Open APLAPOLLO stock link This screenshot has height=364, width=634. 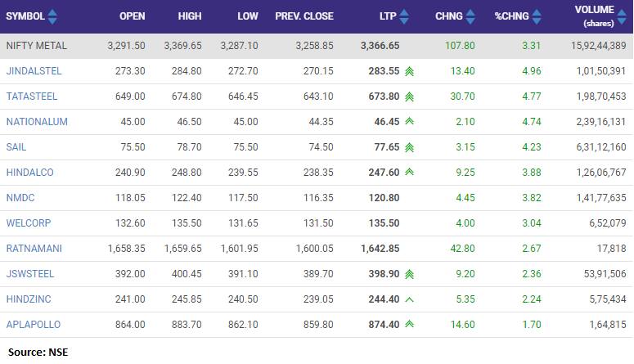[34, 325]
